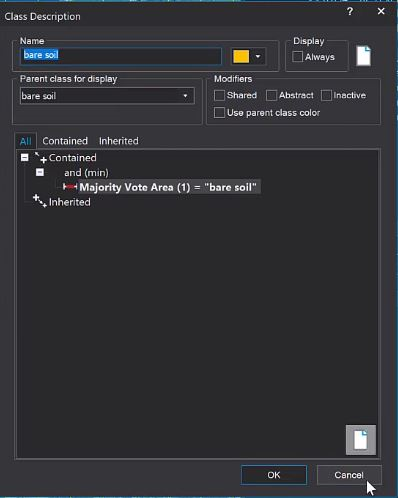Open the class color dropdown arrow

pyautogui.click(x=258, y=56)
